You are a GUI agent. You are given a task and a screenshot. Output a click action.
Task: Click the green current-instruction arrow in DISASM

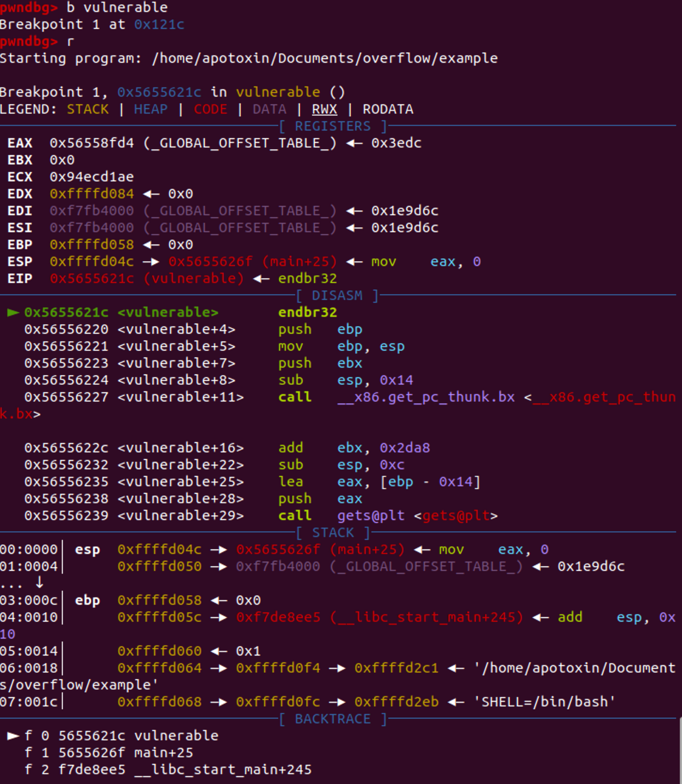[13, 313]
